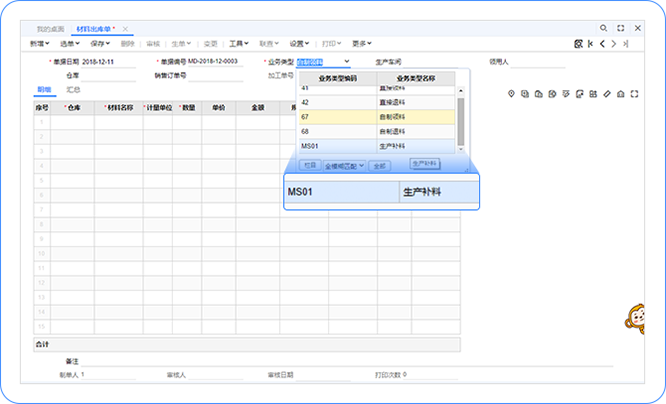Open the 设置 dropdown menu
This screenshot has width=666, height=404.
pyautogui.click(x=299, y=44)
